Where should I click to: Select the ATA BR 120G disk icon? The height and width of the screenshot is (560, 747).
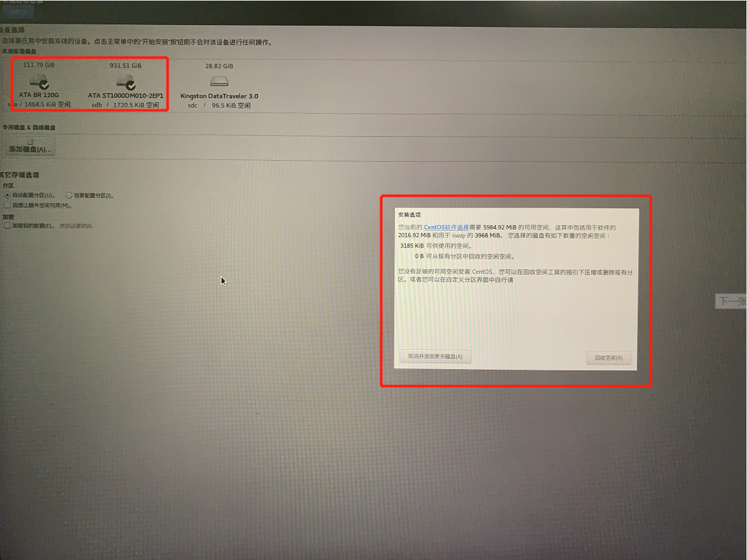39,82
